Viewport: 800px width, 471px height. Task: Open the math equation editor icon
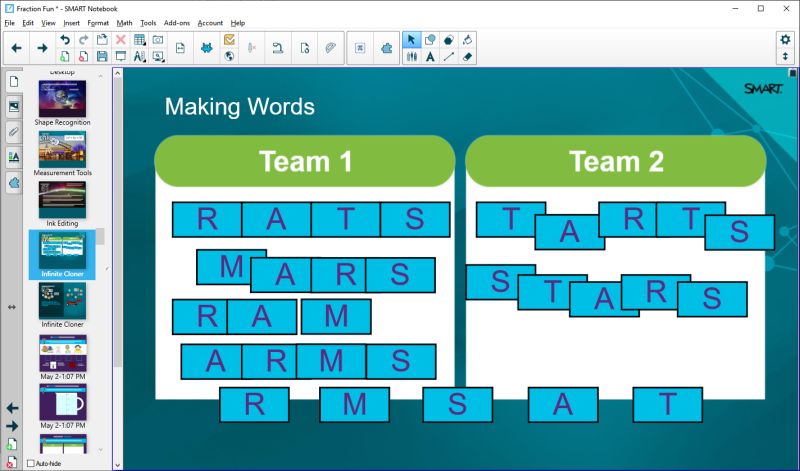pos(360,48)
